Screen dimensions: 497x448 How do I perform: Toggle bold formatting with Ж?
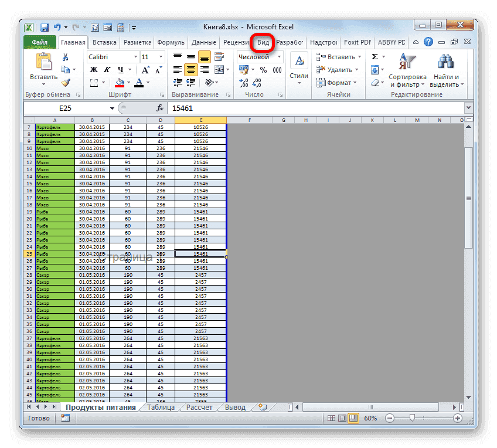pos(93,69)
